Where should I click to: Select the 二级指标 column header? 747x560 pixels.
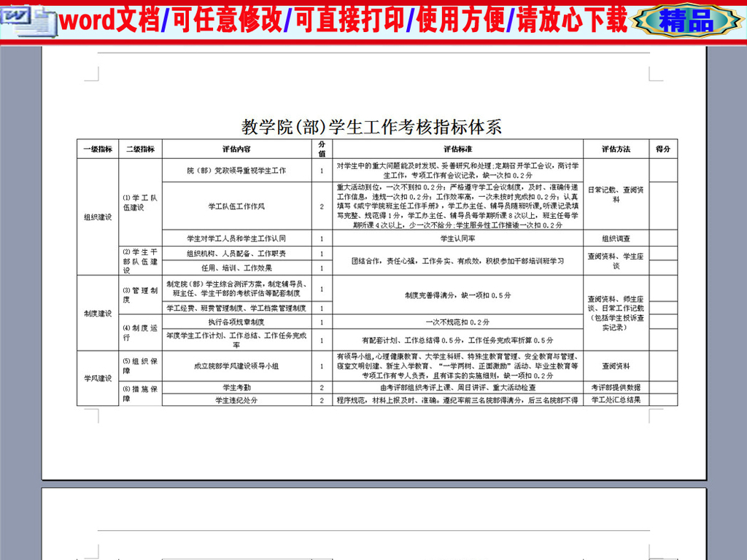click(x=141, y=149)
